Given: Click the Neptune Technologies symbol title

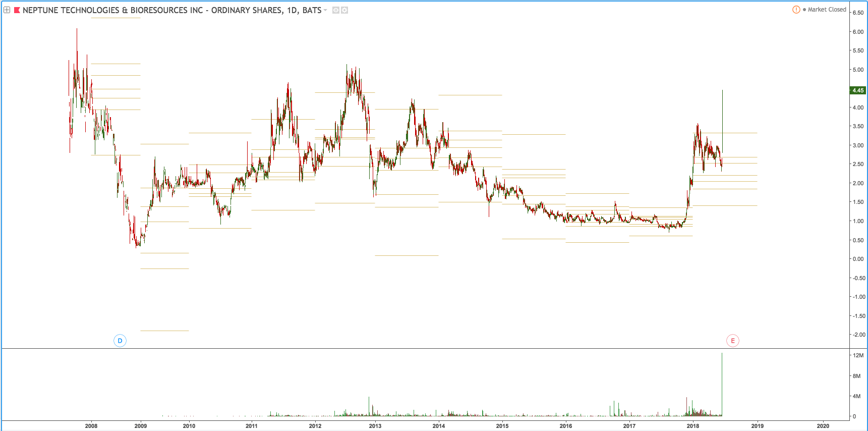Looking at the screenshot, I should 172,10.
